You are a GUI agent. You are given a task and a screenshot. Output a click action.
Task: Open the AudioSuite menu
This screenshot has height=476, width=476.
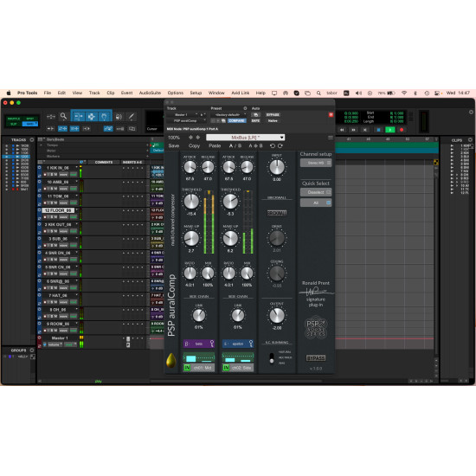coord(150,93)
